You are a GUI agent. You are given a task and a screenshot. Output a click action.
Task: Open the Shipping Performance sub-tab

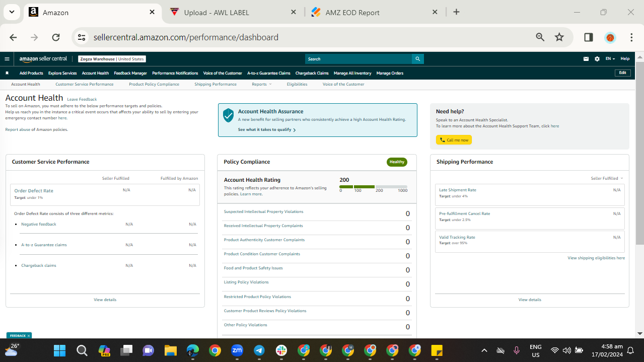(x=216, y=84)
